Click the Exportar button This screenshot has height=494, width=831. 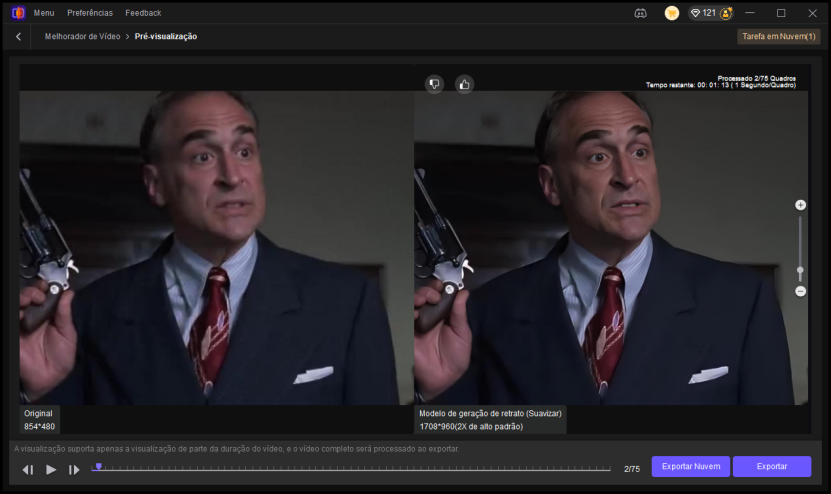(x=772, y=466)
